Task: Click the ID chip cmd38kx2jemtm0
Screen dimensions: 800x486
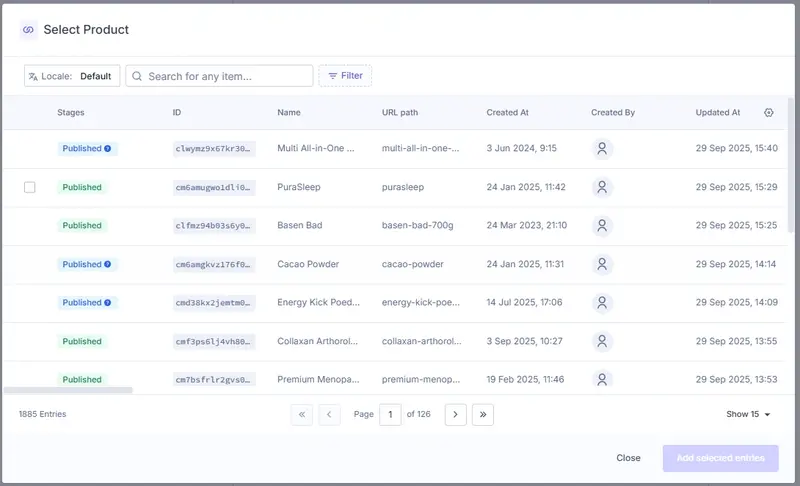Action: (x=214, y=303)
